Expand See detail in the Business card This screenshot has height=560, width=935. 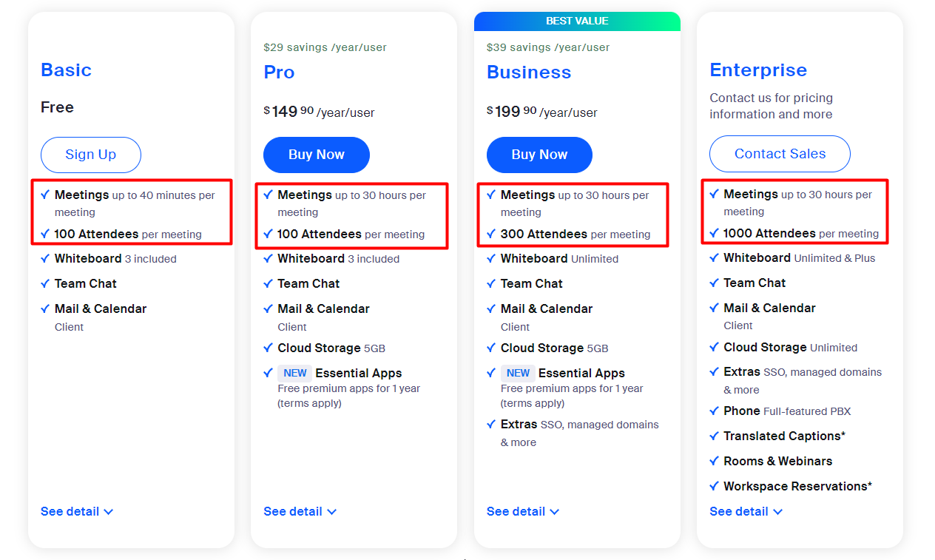pos(523,511)
